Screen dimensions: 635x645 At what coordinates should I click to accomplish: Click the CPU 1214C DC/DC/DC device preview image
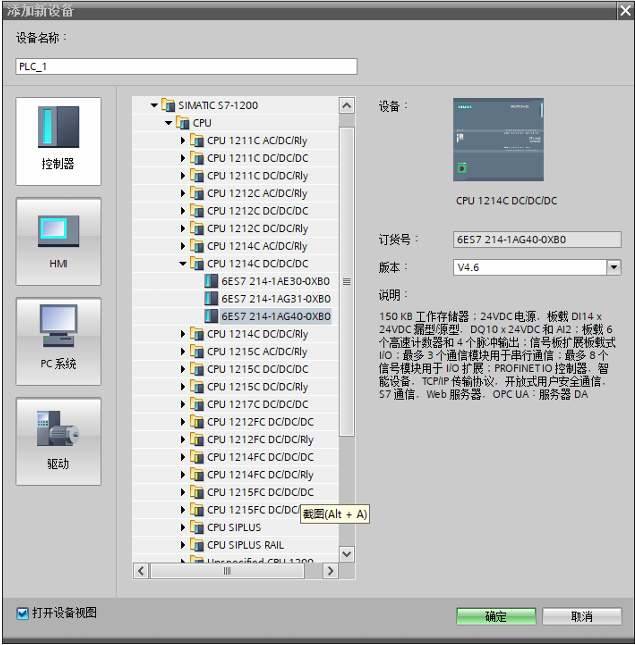pos(498,139)
